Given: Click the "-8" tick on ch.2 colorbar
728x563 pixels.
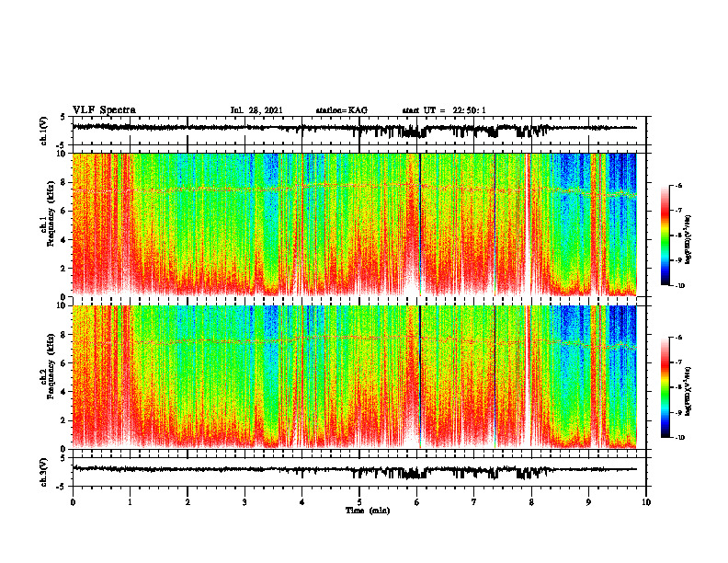Looking at the screenshot, I should [678, 388].
